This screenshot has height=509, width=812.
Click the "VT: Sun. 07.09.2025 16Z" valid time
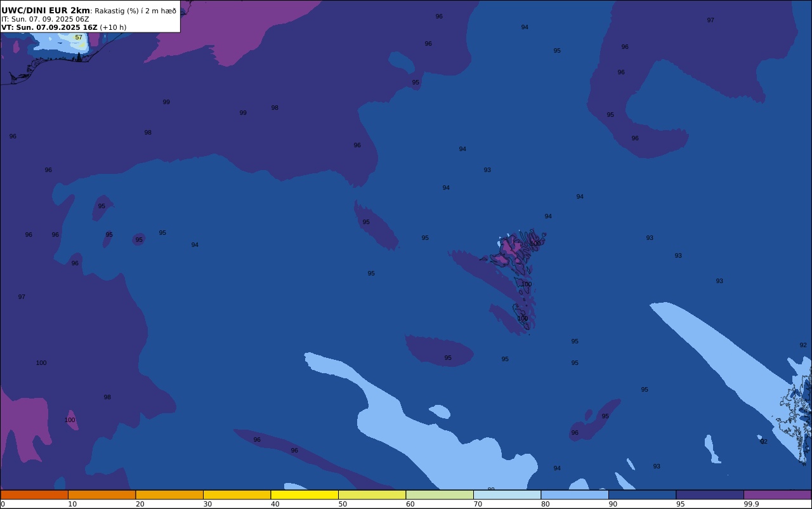point(49,27)
